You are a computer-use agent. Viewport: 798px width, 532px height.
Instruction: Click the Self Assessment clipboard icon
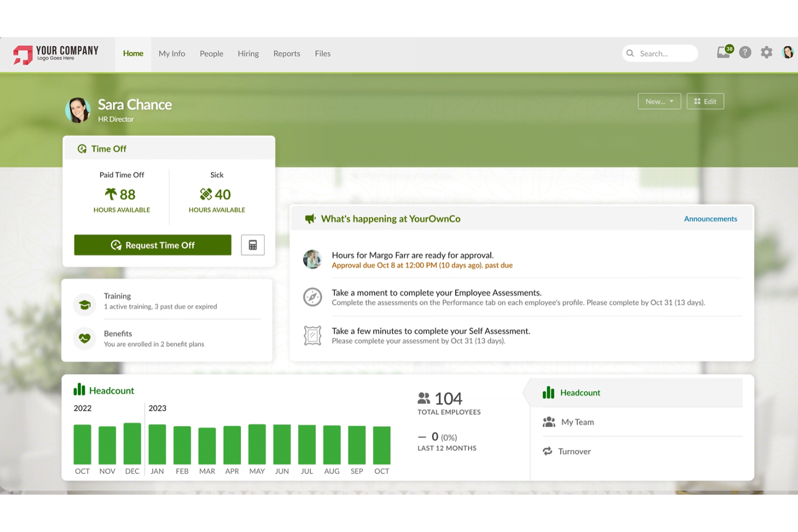tap(312, 335)
